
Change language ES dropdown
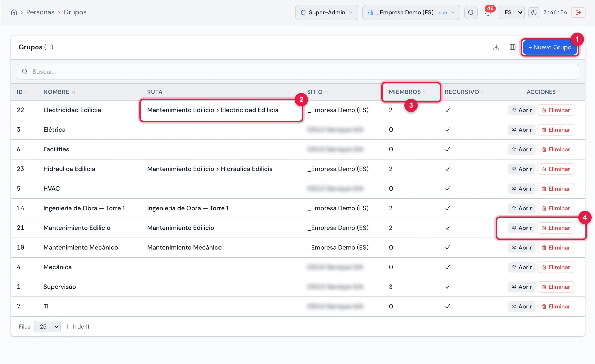(x=511, y=12)
